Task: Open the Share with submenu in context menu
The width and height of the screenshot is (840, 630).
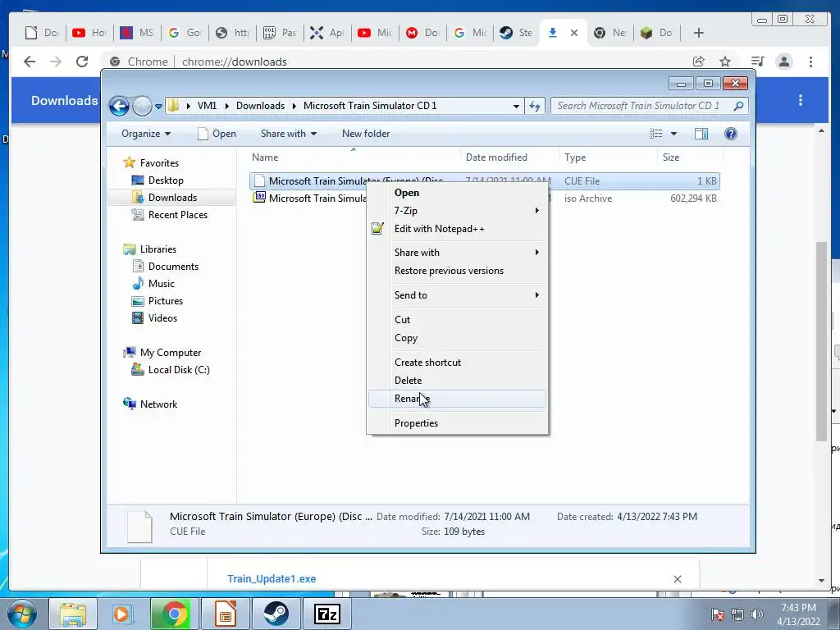Action: tap(457, 253)
